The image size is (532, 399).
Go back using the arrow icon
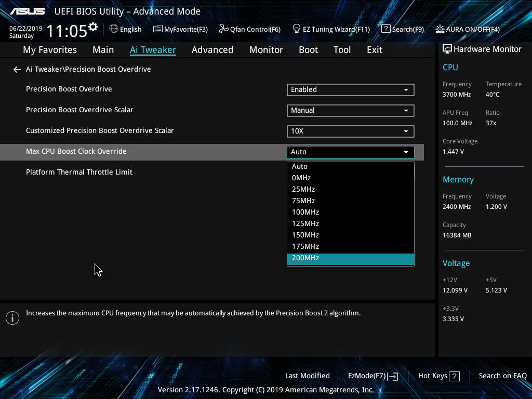[17, 70]
